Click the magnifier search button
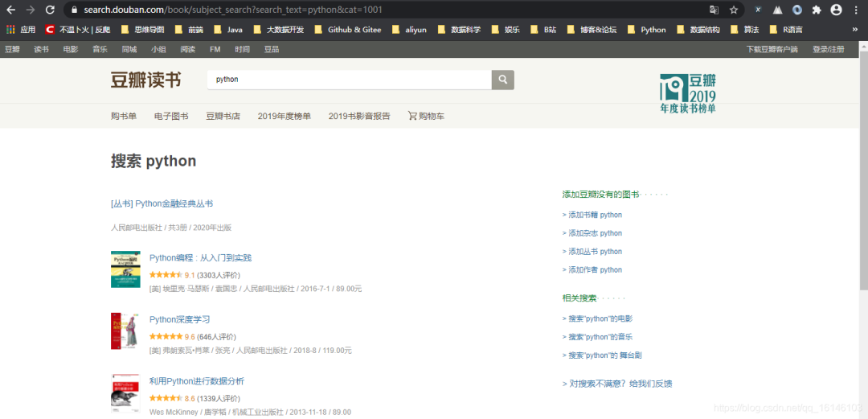This screenshot has height=419, width=868. 502,80
